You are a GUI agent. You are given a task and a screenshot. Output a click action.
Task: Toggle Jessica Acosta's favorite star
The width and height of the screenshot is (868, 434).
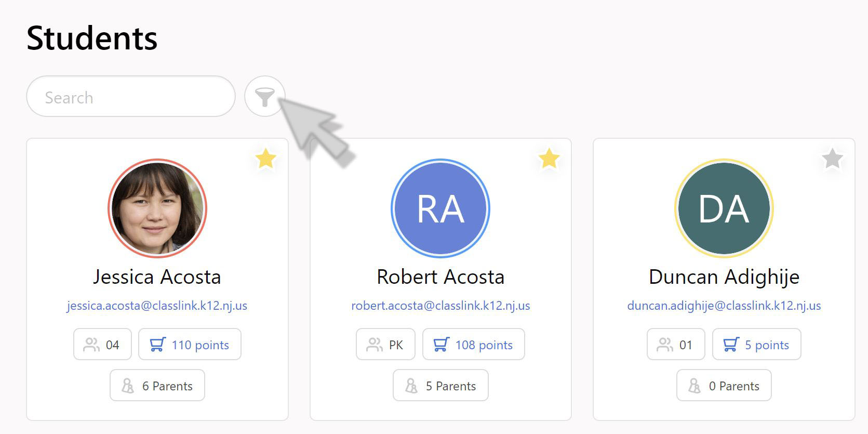coord(266,159)
